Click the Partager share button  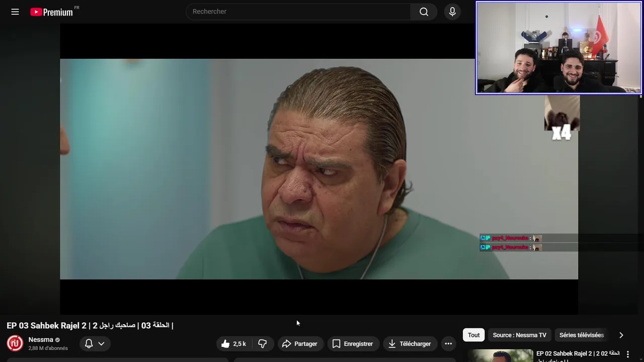[300, 344]
